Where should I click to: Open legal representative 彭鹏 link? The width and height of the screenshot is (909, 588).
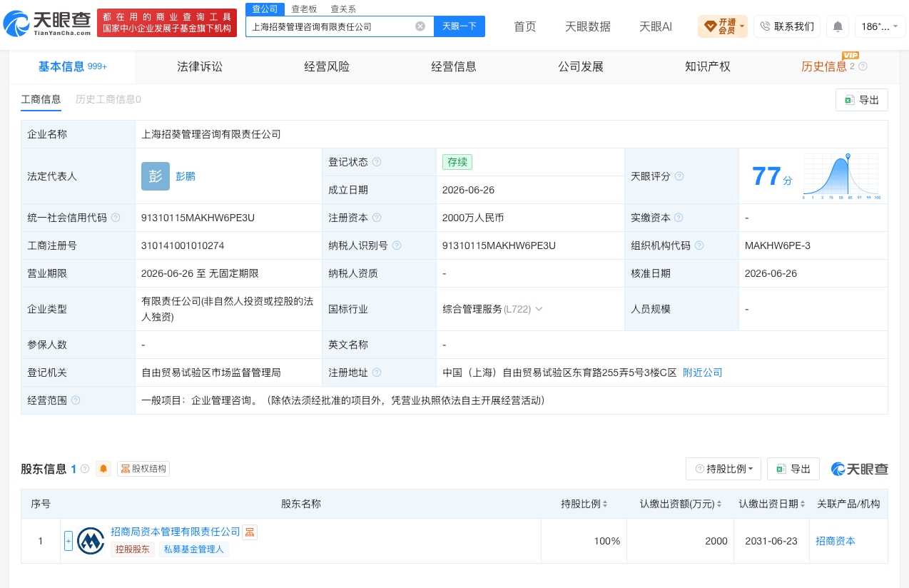tap(186, 176)
